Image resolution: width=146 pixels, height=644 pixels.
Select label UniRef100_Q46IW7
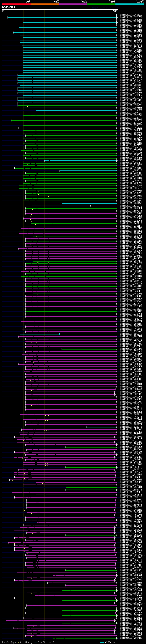click(131, 286)
